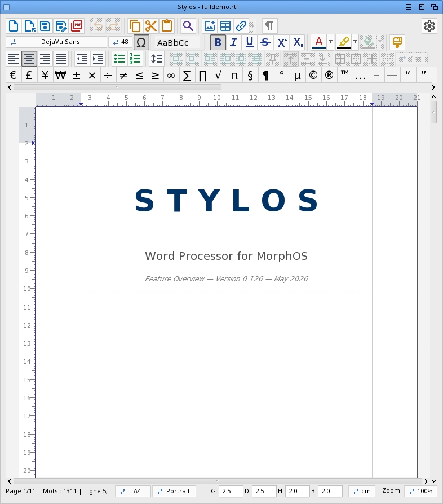Viewport: 443px width, 504px height.
Task: Switch the Portrait orientation selector
Action: 174,491
